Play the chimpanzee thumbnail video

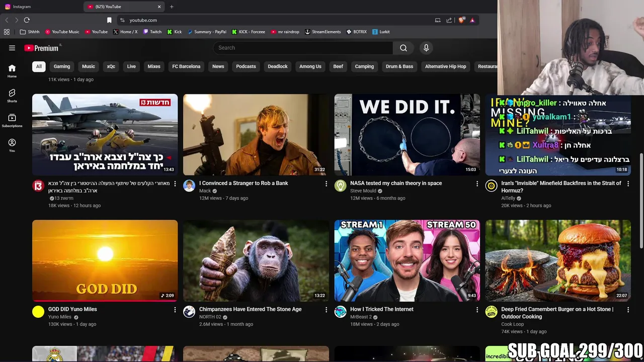coord(256,261)
